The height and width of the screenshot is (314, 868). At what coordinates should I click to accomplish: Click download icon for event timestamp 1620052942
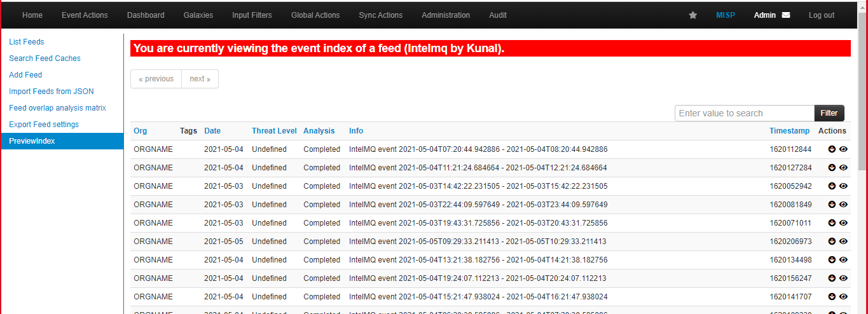coord(832,186)
